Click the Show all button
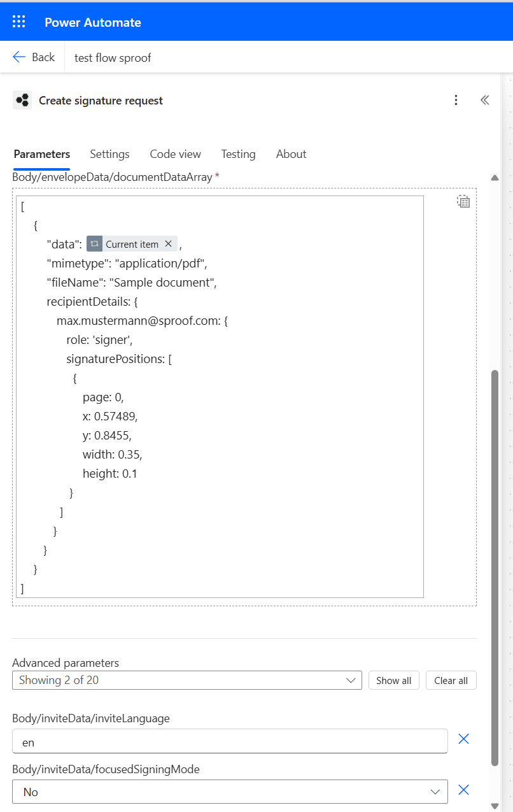Viewport: 513px width, 812px height. click(x=394, y=680)
